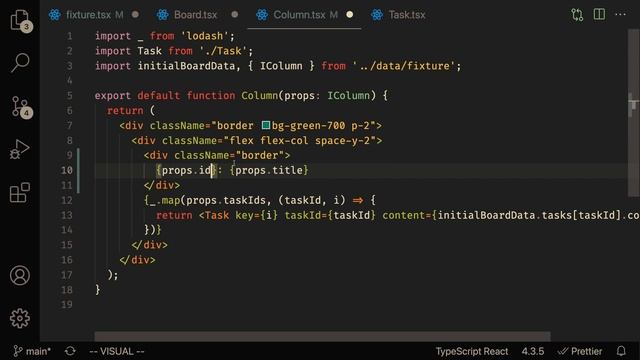Screen dimensions: 640x360
Task: Click the return keyword on line 6
Action: click(x=125, y=111)
